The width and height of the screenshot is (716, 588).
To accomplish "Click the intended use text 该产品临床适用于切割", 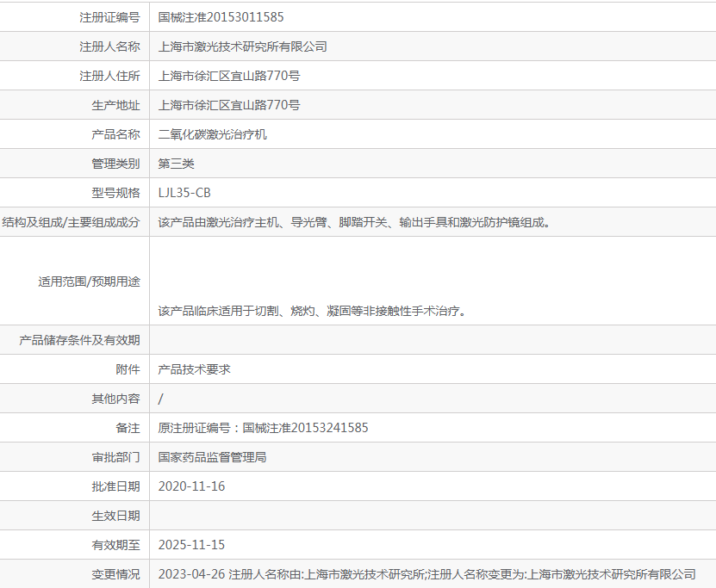I will click(313, 311).
